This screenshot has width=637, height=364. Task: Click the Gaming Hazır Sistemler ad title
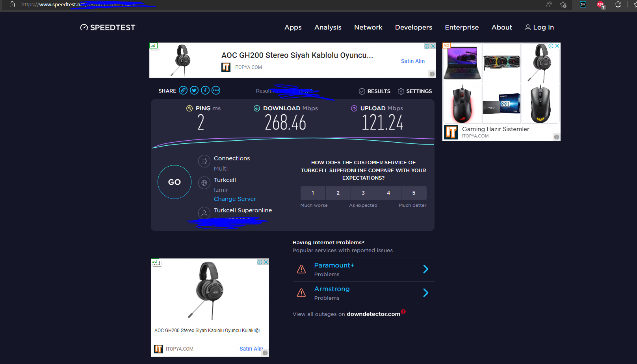[496, 129]
